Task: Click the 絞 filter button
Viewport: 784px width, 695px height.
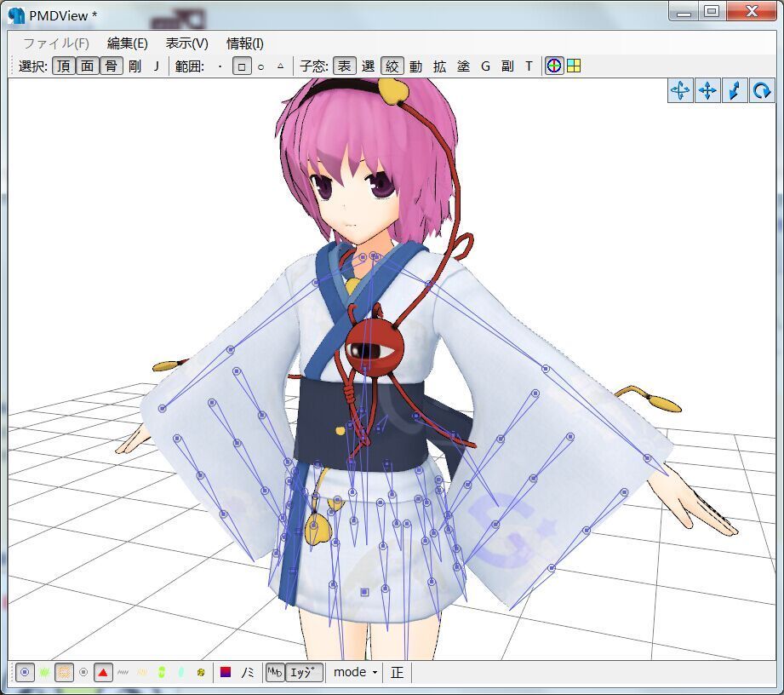Action: [x=392, y=66]
